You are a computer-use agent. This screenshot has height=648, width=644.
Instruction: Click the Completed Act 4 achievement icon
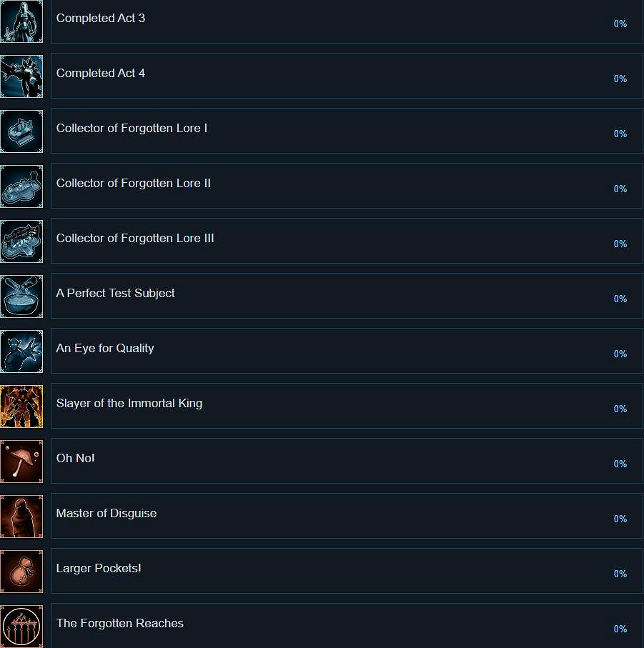[21, 76]
